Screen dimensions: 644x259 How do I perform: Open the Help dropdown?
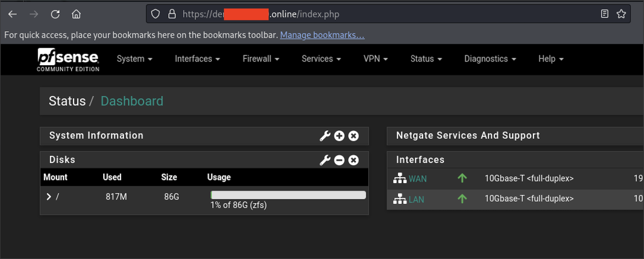point(551,59)
